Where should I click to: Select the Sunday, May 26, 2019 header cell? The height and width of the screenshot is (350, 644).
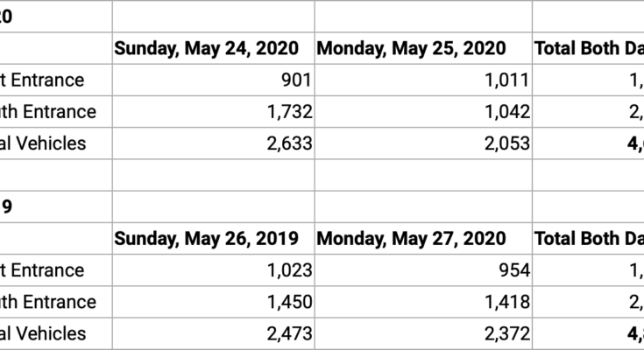pyautogui.click(x=213, y=238)
